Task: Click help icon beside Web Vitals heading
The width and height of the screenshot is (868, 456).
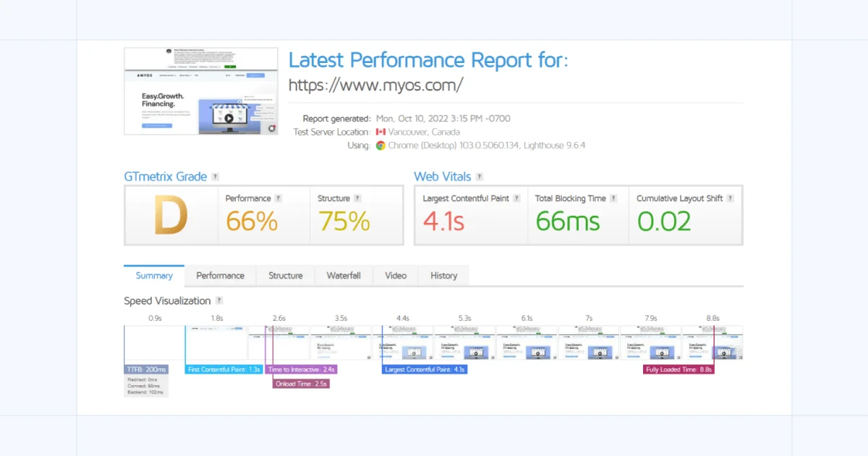Action: 480,177
